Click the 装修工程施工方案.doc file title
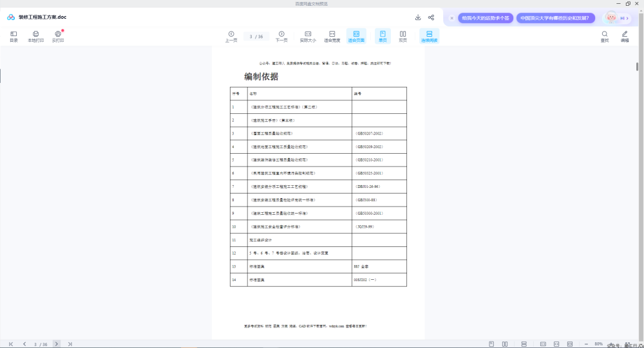This screenshot has height=348, width=644. coord(43,17)
